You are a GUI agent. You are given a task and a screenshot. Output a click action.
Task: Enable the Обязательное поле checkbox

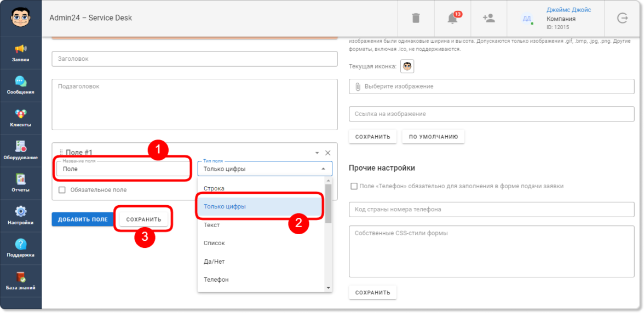62,190
